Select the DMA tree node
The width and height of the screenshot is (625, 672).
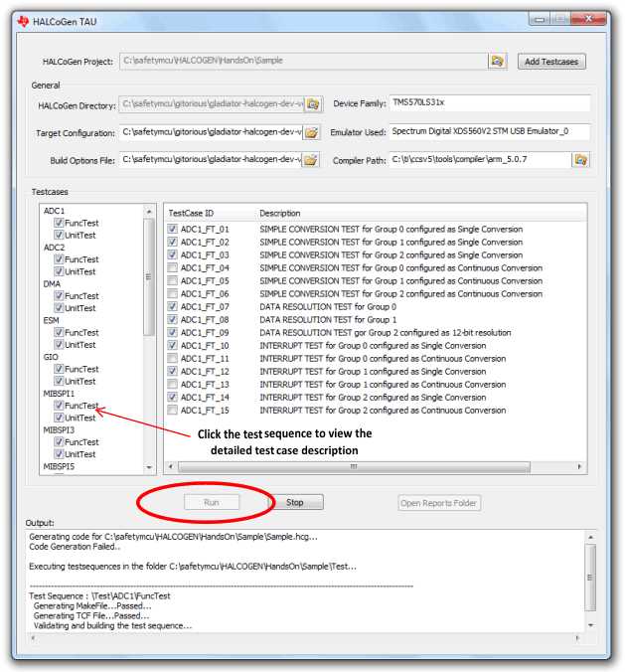point(52,283)
